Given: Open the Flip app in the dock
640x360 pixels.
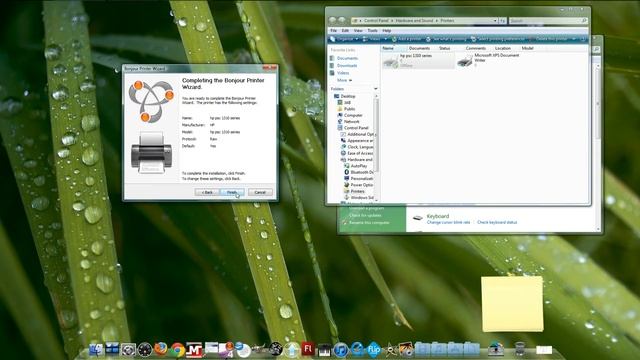Looking at the screenshot, I should [x=373, y=350].
